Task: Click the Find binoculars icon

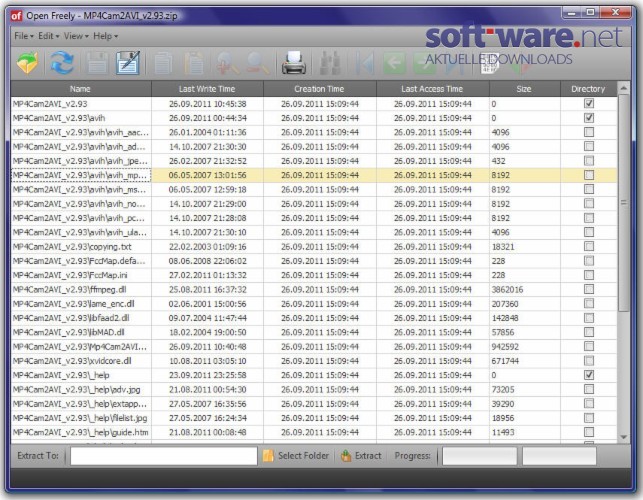Action: click(330, 63)
